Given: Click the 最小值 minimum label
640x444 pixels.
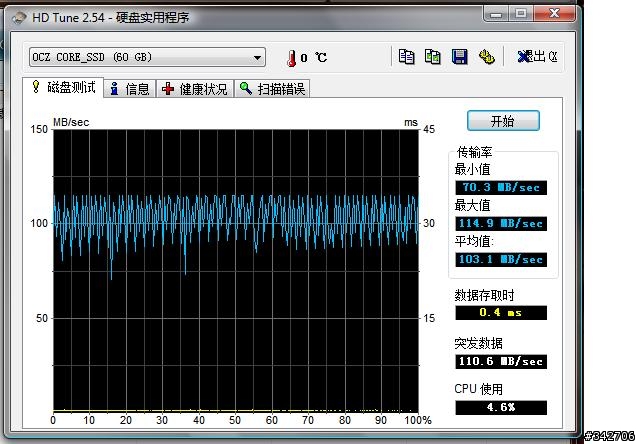Looking at the screenshot, I should [472, 169].
